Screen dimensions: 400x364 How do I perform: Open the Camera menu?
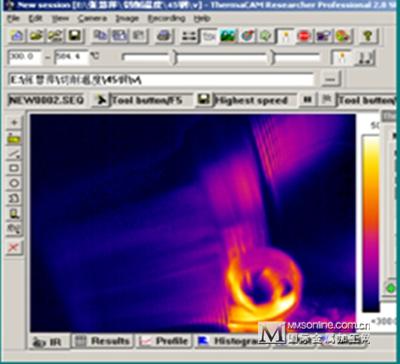[x=92, y=18]
